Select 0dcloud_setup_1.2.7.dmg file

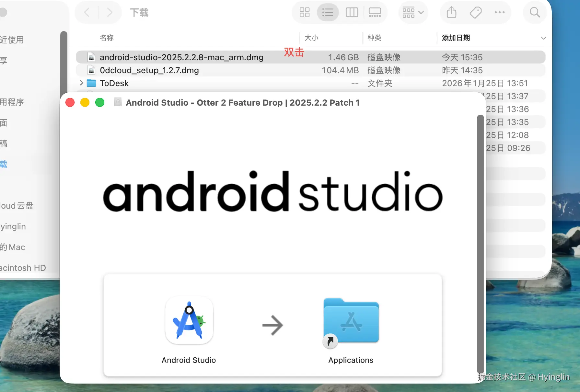(x=310, y=70)
